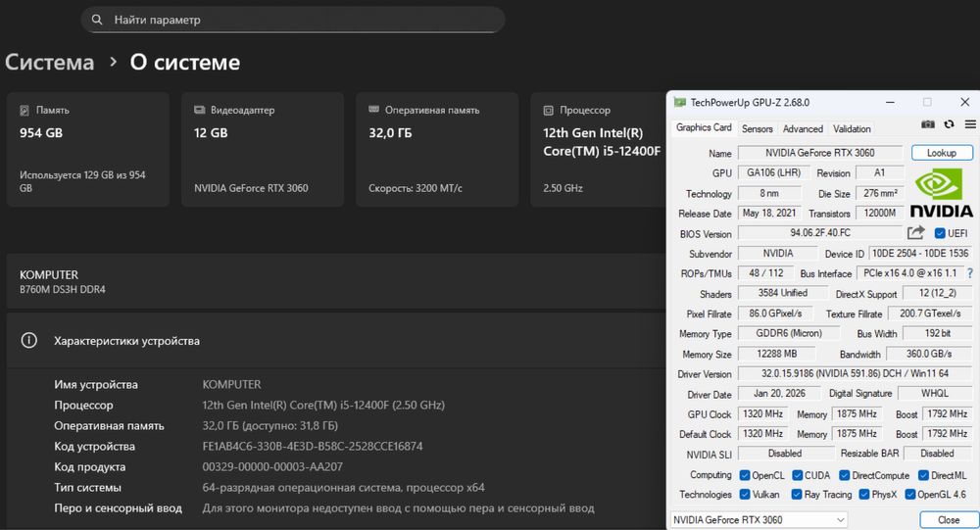The width and height of the screenshot is (980, 530).
Task: Click the info icon beside Характеристики устройства
Action: [x=28, y=341]
